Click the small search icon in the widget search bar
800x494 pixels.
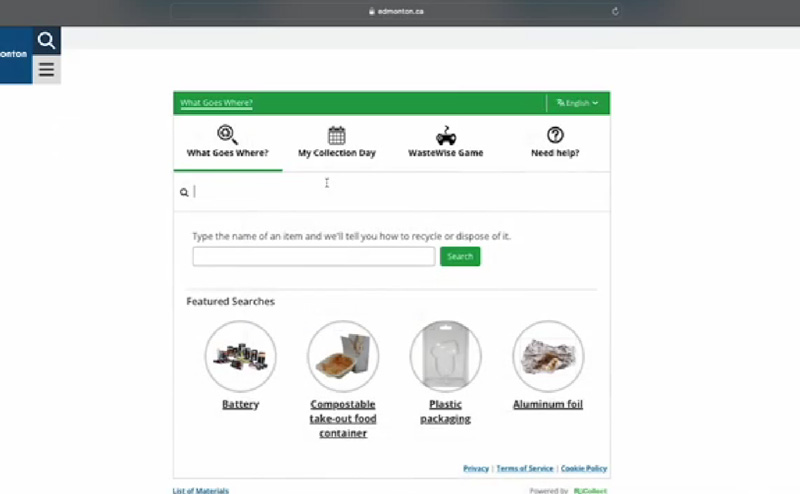(x=184, y=192)
